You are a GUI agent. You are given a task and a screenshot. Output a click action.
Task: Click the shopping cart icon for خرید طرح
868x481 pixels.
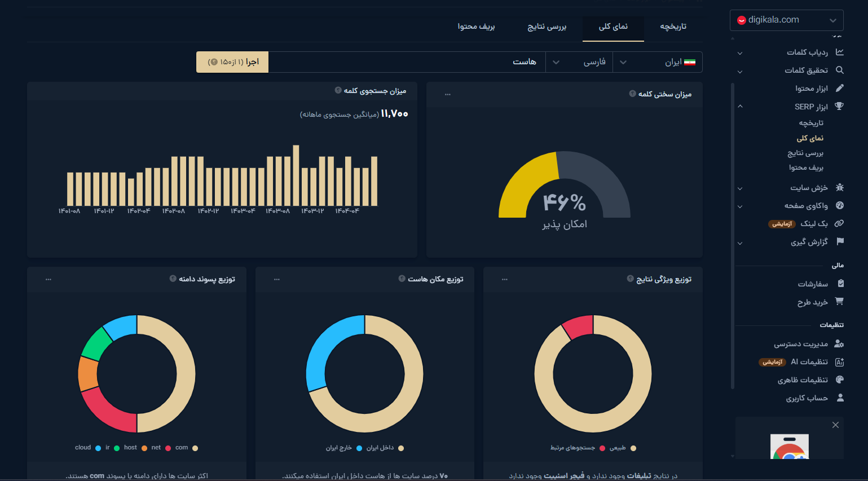coord(839,301)
